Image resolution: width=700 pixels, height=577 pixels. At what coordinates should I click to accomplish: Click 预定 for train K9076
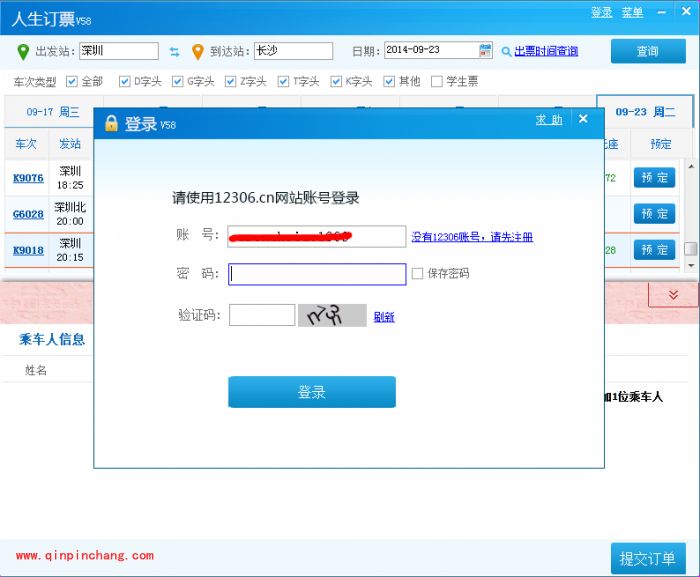(654, 178)
